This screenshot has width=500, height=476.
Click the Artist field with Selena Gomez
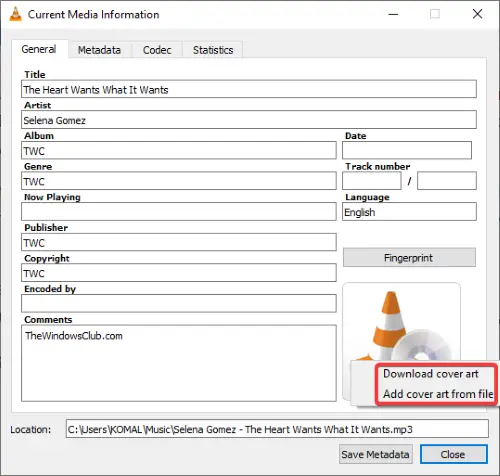point(249,120)
